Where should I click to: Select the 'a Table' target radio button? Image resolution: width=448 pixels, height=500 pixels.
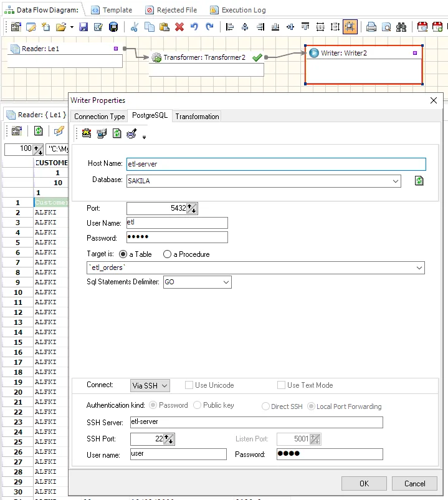[123, 254]
